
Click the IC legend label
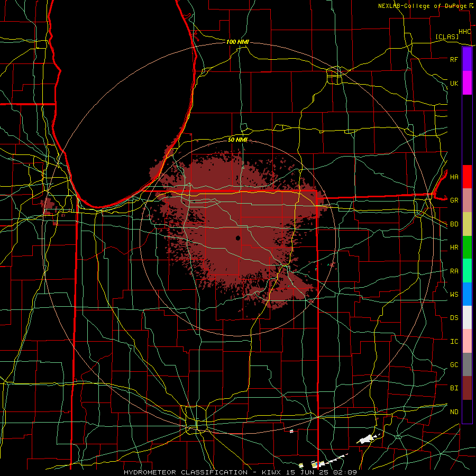tap(454, 342)
